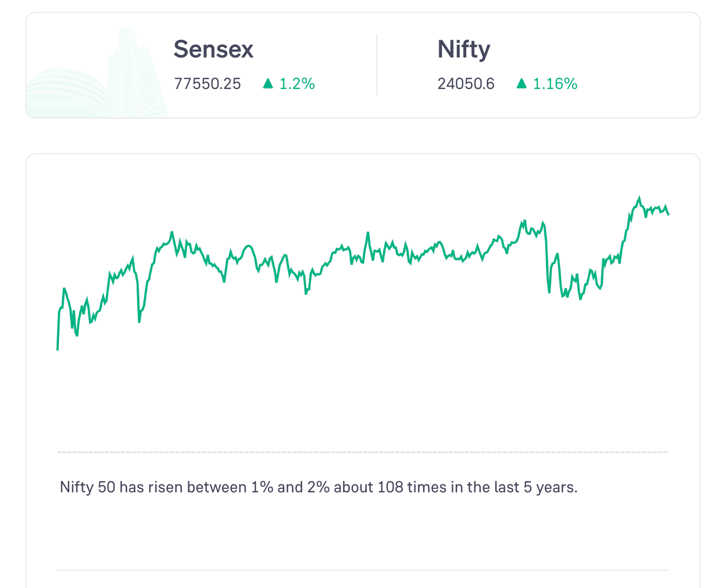Click the chart line's lowest starting point

57,349
